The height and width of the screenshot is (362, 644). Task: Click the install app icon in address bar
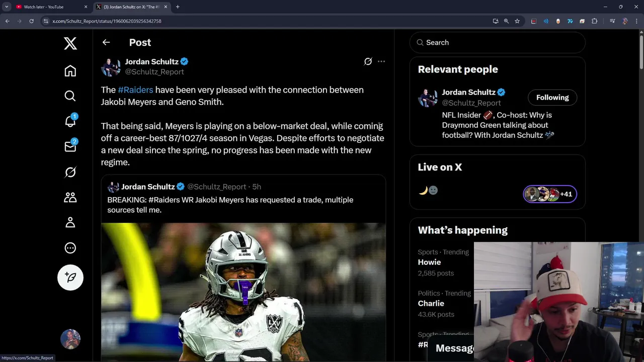click(496, 21)
